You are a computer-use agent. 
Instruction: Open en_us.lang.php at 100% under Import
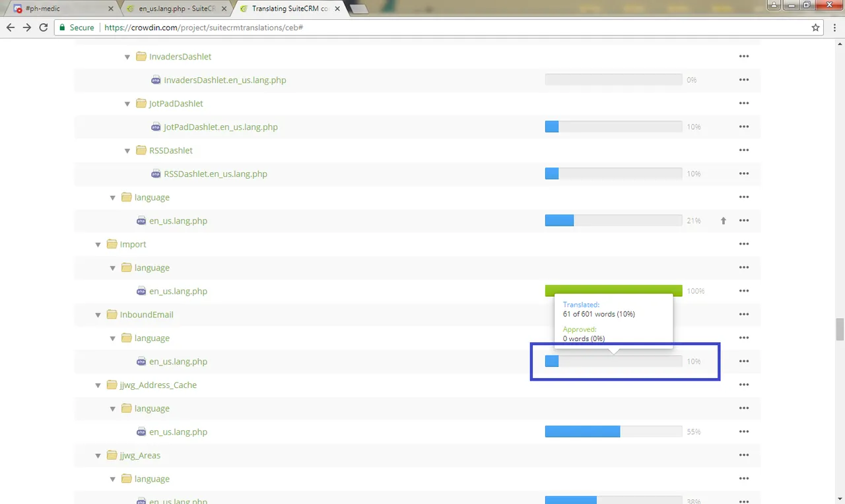178,291
